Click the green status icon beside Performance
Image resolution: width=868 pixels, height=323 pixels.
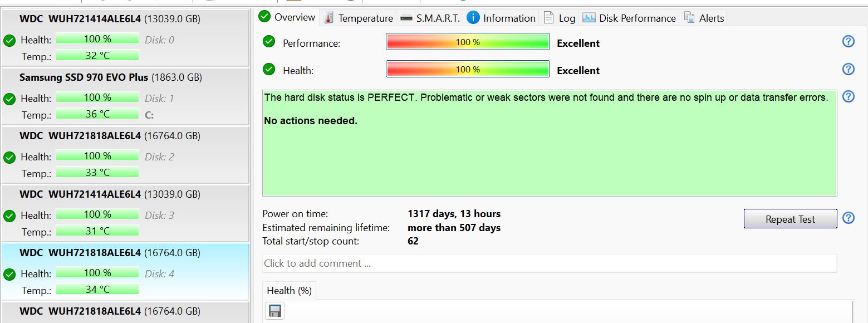pos(269,42)
